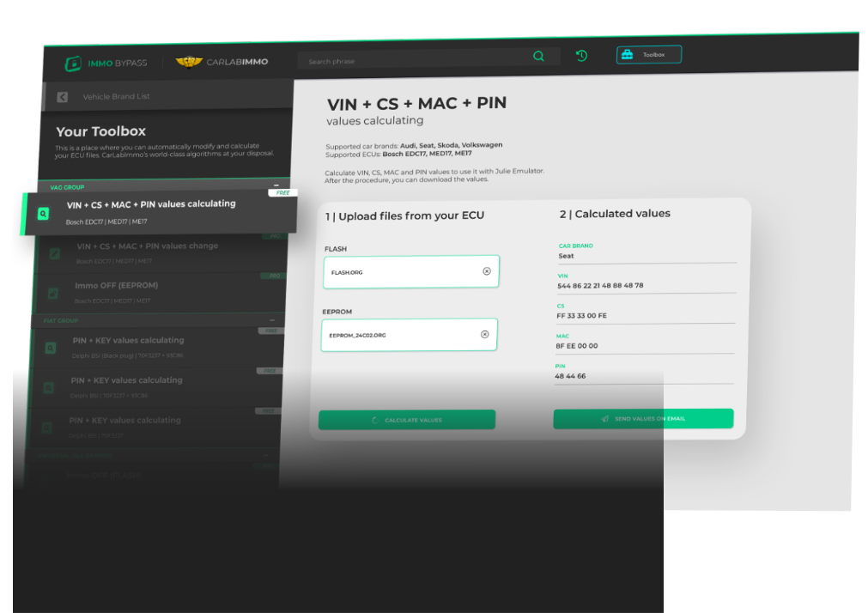Click the FREE badge on VIN calculating item
The width and height of the screenshot is (868, 613).
click(282, 192)
